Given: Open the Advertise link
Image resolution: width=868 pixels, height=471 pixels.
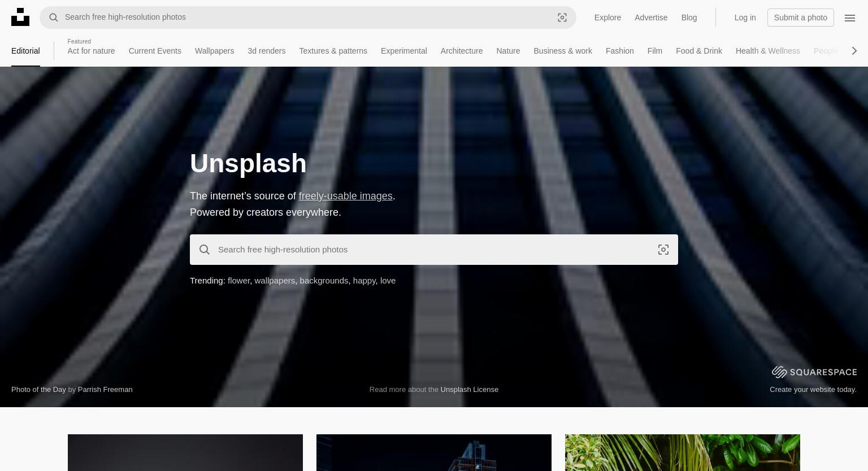Looking at the screenshot, I should [651, 18].
